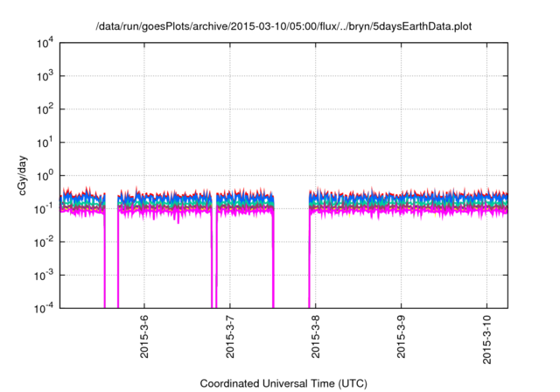Click the 10^1 y-axis tick label
Image resolution: width=560 pixels, height=392 pixels.
(x=45, y=143)
